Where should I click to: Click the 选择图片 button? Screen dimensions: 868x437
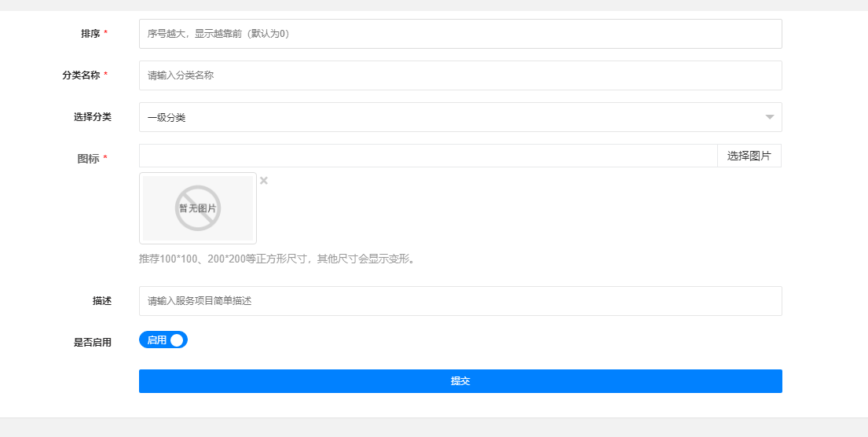[749, 156]
